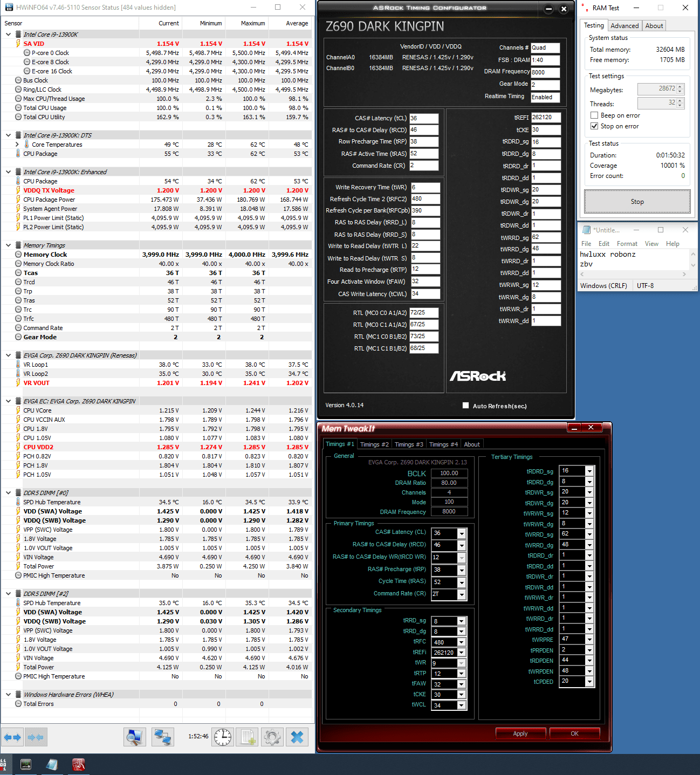Click the lightning icon beside CPU VDD2

18,447
